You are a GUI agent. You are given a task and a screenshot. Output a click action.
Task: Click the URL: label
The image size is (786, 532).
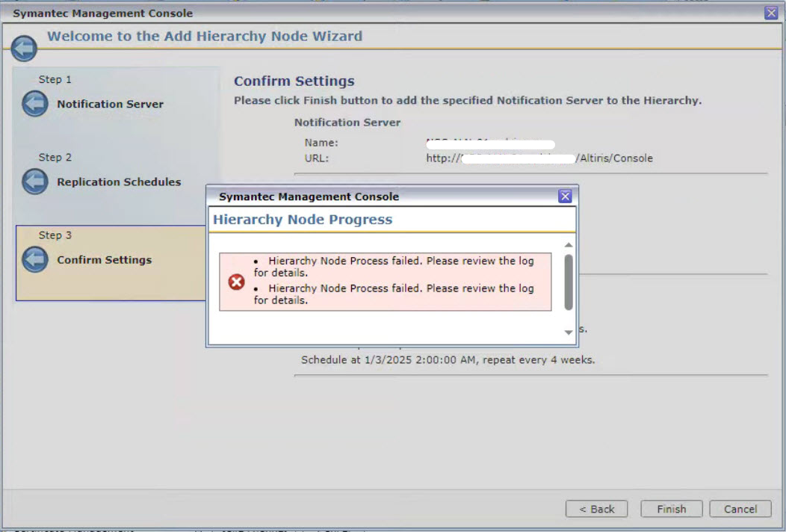click(x=316, y=158)
